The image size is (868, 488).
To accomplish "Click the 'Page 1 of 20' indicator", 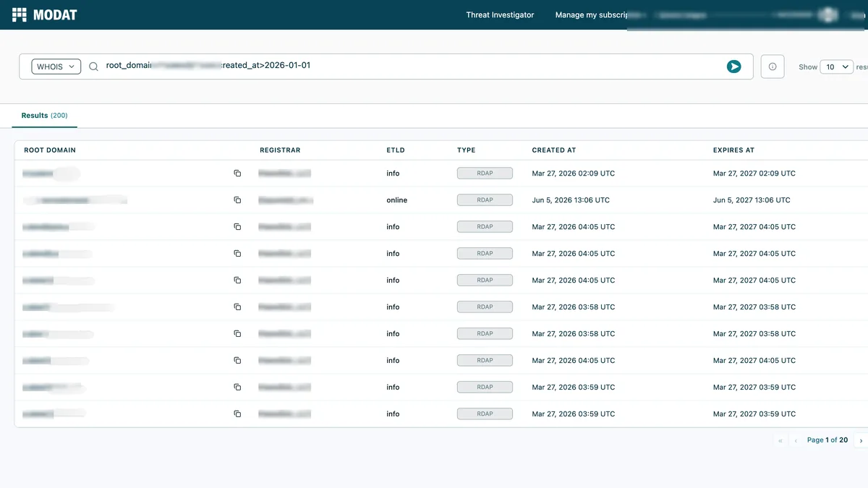I will [x=827, y=440].
